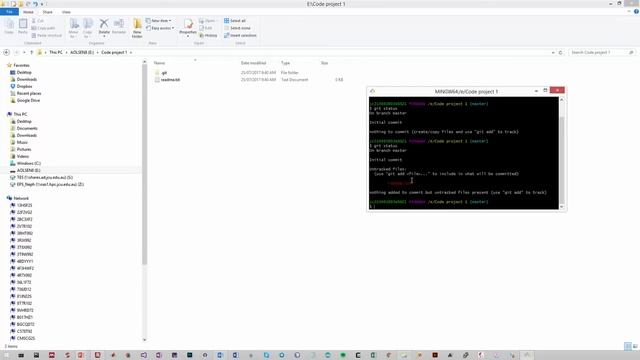640x360 pixels.
Task: Switch to the Home ribbon tab
Action: (28, 12)
